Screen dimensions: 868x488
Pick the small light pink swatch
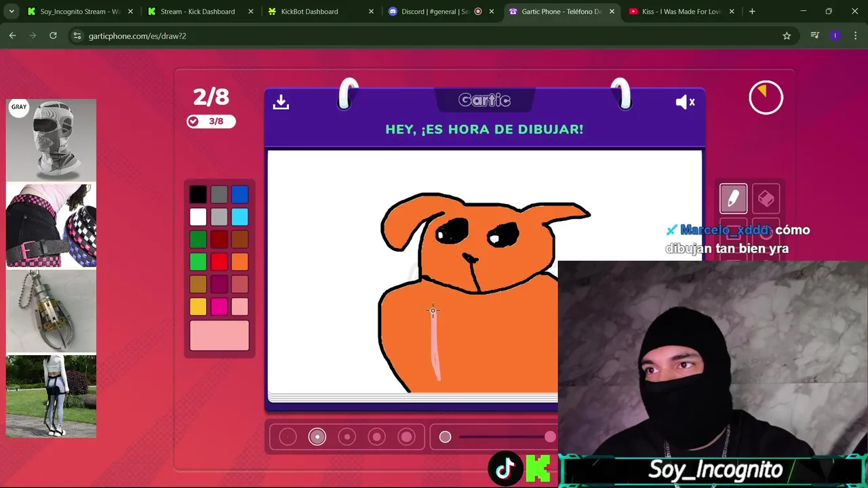pos(240,307)
